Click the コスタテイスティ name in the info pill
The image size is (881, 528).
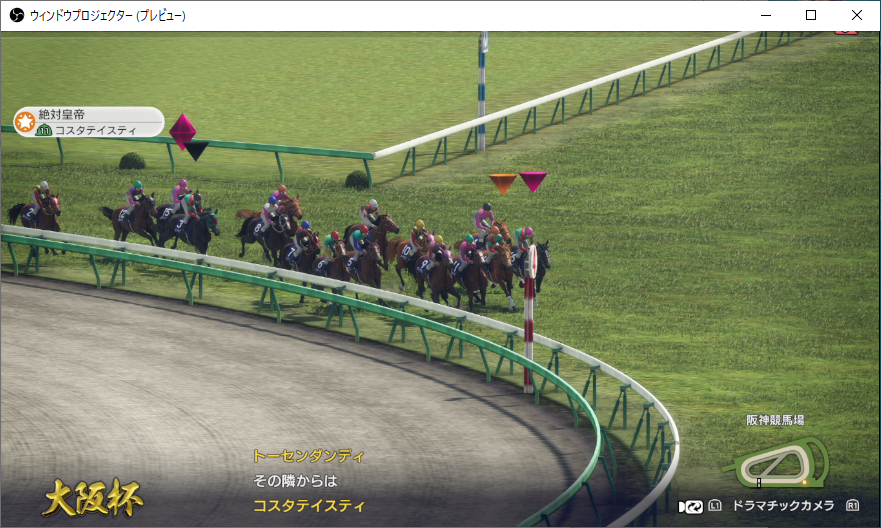[x=96, y=131]
